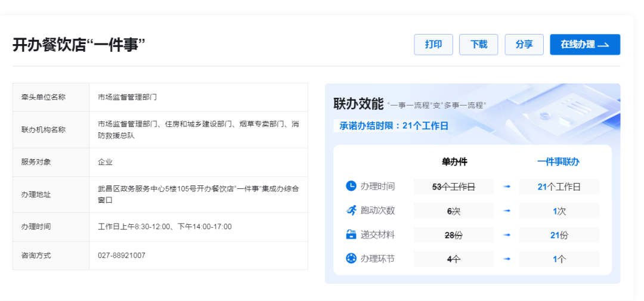Click the clock icon beside 办理时间

[351, 186]
